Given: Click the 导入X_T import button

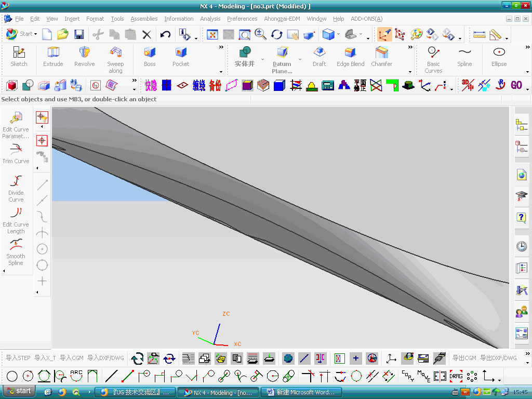Looking at the screenshot, I should click(45, 357).
